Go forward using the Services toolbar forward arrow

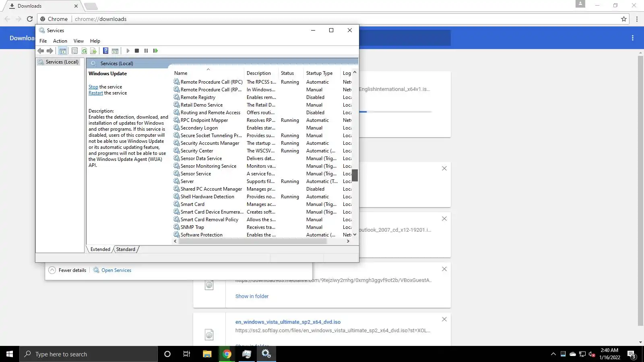pyautogui.click(x=50, y=51)
